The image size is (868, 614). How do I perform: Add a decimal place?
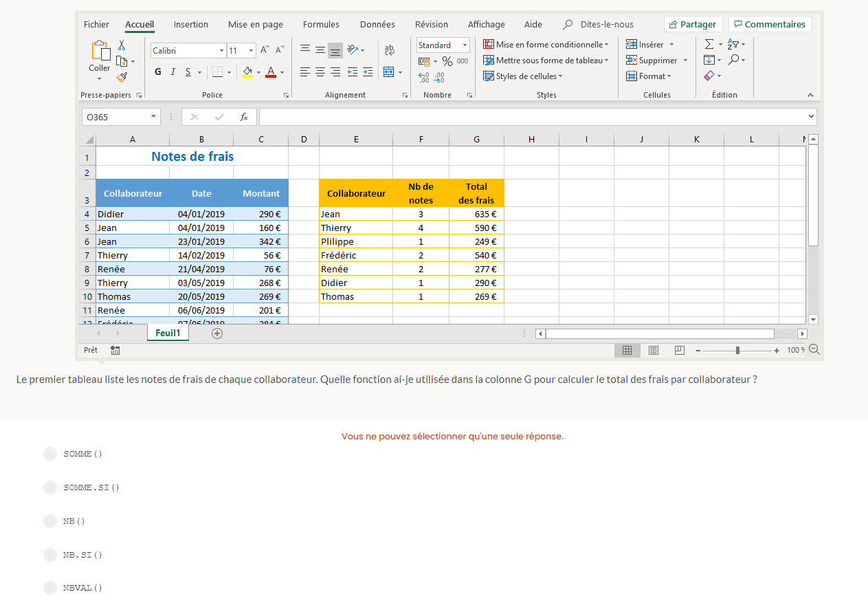click(424, 77)
